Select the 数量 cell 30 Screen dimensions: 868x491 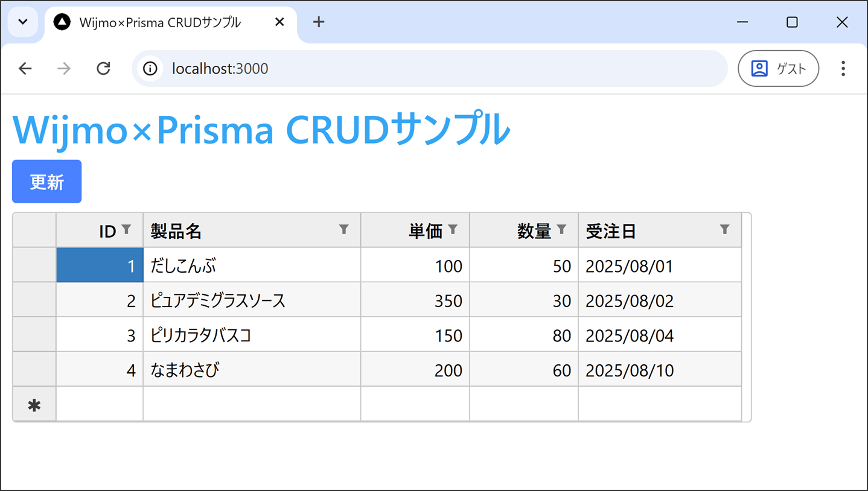524,300
